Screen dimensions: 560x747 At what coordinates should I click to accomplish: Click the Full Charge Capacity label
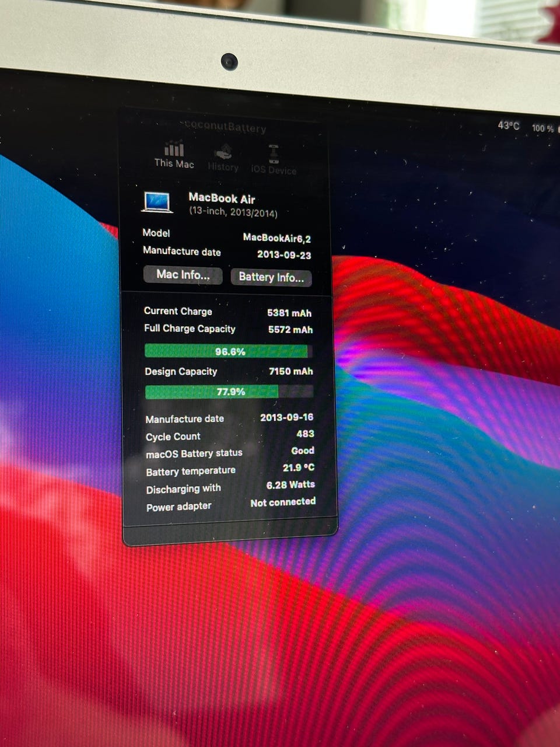(190, 329)
